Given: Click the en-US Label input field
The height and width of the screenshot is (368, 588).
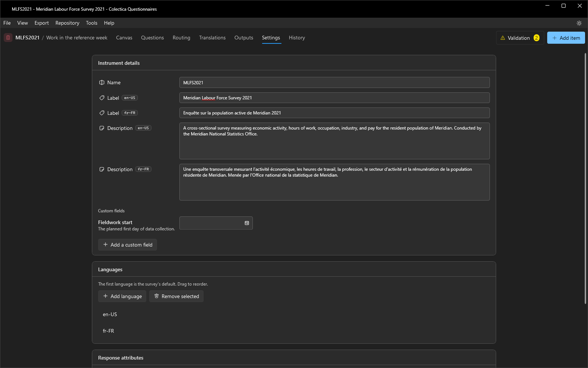Looking at the screenshot, I should coord(334,98).
